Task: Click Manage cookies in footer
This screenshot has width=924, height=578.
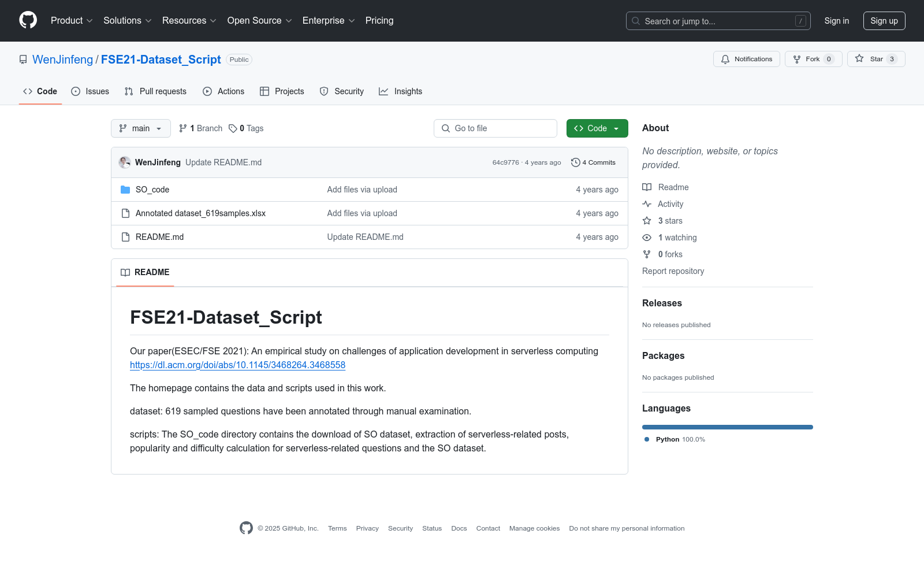Action: [x=534, y=528]
